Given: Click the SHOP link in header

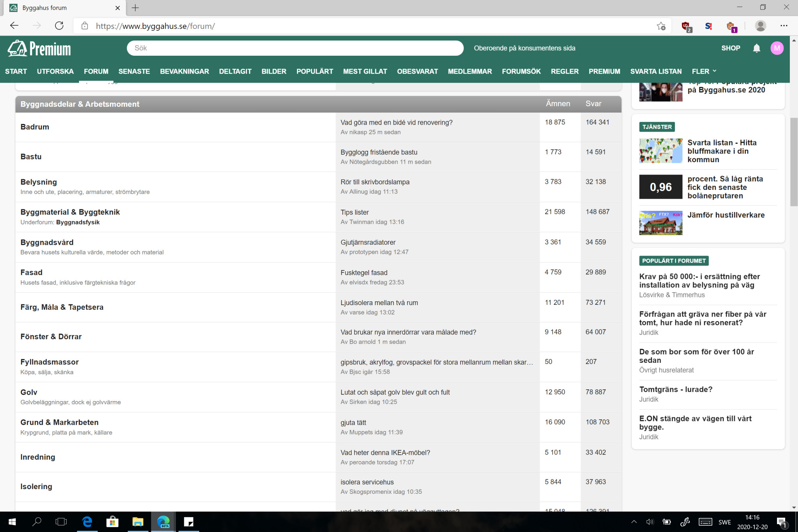Looking at the screenshot, I should 730,48.
